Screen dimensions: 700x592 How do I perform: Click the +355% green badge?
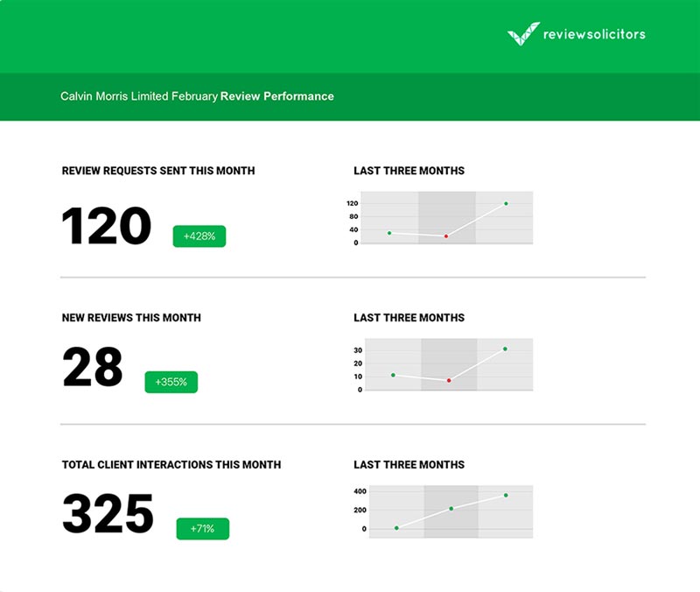(x=171, y=382)
